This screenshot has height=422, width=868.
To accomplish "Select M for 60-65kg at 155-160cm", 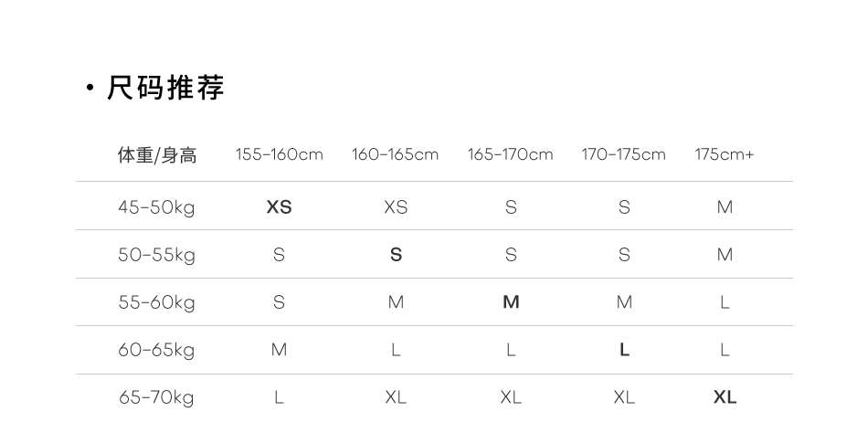I will click(279, 350).
